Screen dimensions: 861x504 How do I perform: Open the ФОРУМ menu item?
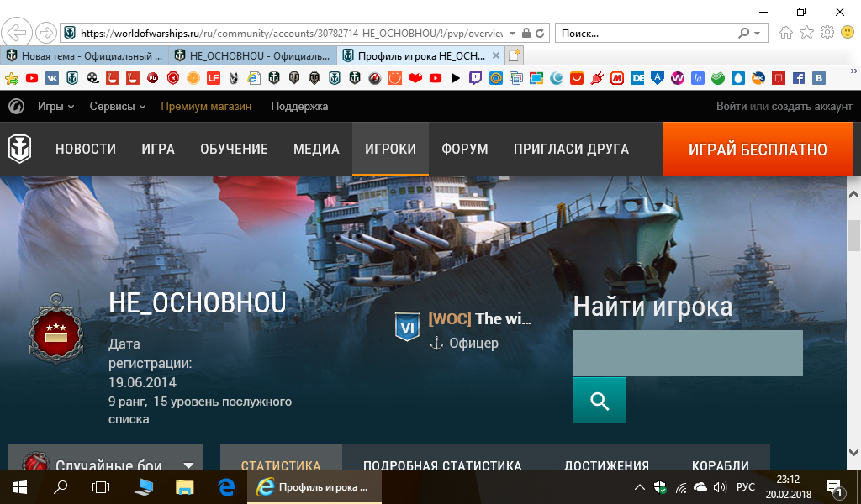[464, 150]
